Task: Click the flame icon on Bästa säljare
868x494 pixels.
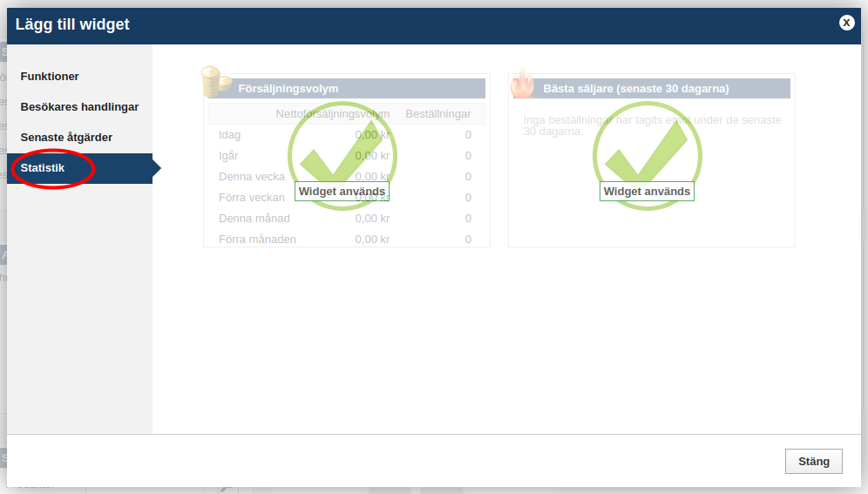Action: tap(521, 83)
